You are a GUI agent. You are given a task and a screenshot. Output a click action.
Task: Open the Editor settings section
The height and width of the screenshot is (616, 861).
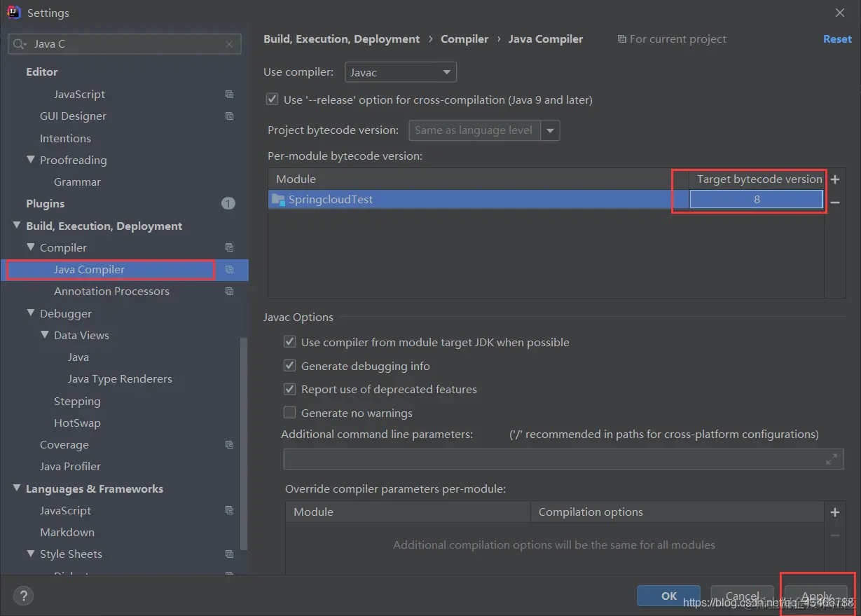point(42,71)
